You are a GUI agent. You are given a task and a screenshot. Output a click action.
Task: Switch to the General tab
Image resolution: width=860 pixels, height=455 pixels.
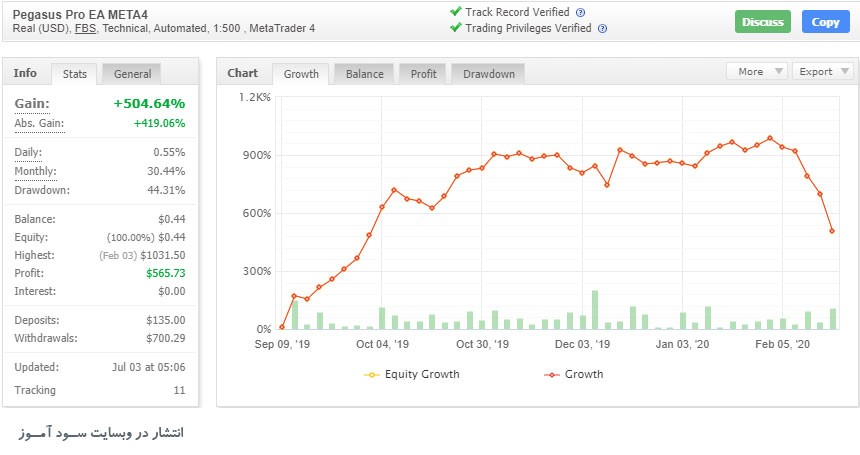coord(132,74)
